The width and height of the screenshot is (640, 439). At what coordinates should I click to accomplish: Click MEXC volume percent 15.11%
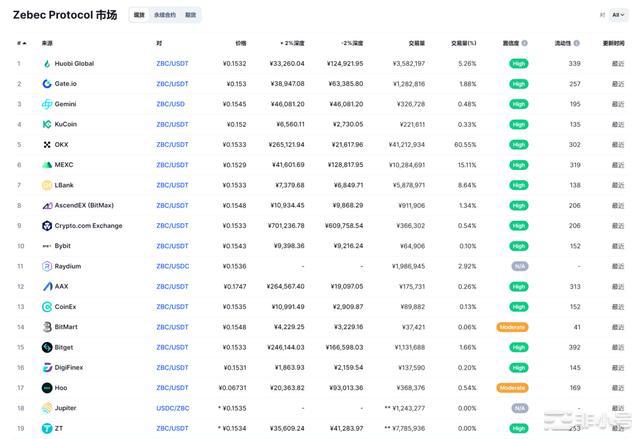click(x=467, y=165)
